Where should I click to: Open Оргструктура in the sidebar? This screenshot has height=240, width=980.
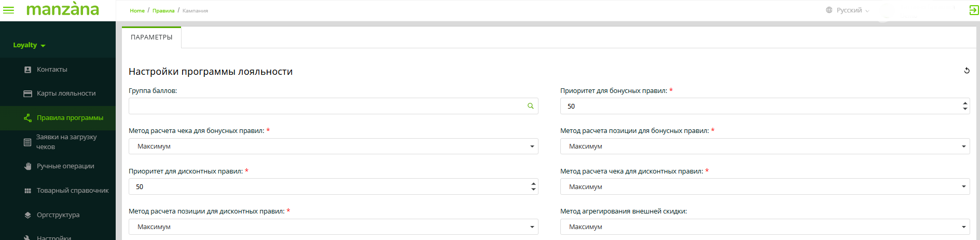tap(58, 215)
